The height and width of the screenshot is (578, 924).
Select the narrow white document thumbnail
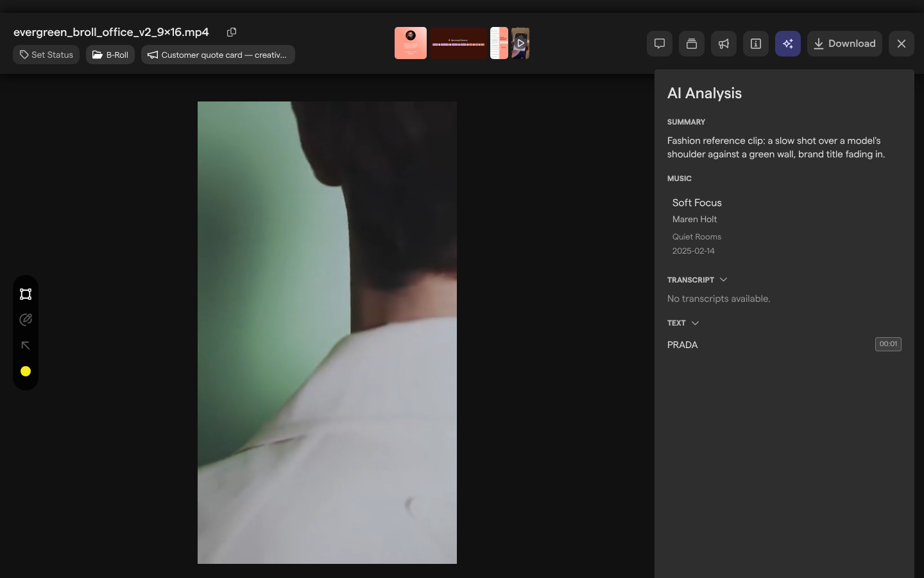click(499, 43)
